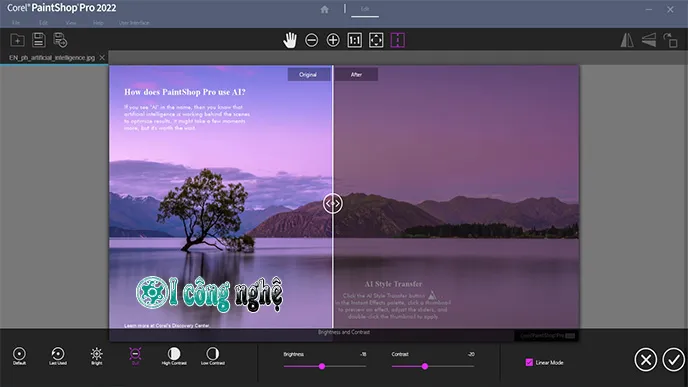Click the Save floppy disk icon
The width and height of the screenshot is (688, 387).
(x=39, y=40)
